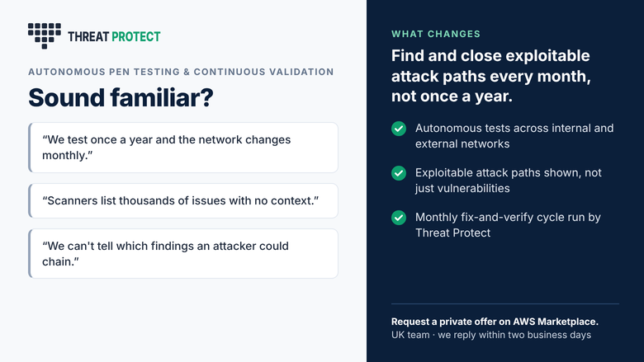Image resolution: width=644 pixels, height=362 pixels.
Task: Click the "Sound familiar?" heading
Action: [121, 97]
